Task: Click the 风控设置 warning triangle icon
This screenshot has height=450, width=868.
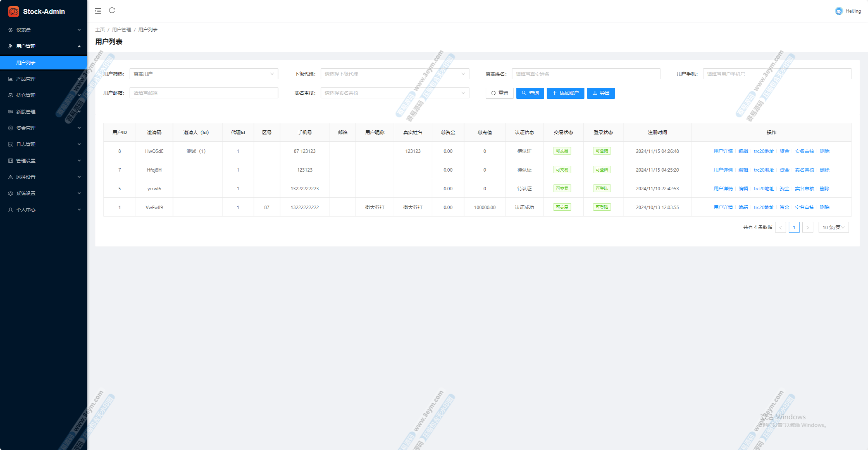Action: (x=11, y=177)
